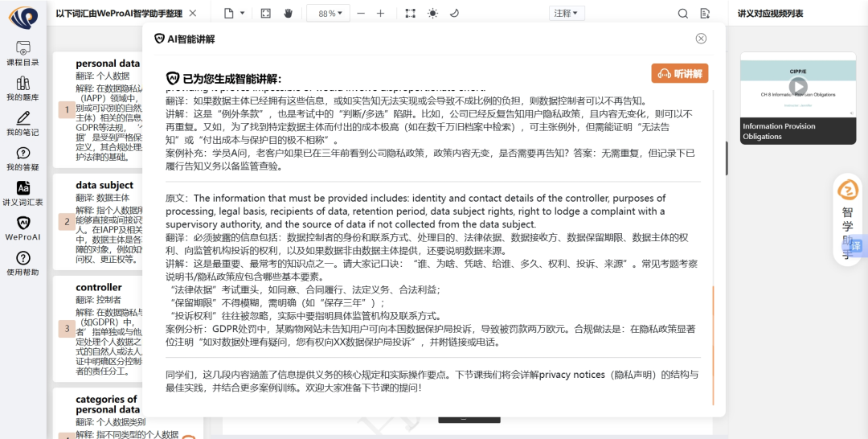Open the 88% zoom level dropdown

click(x=329, y=14)
